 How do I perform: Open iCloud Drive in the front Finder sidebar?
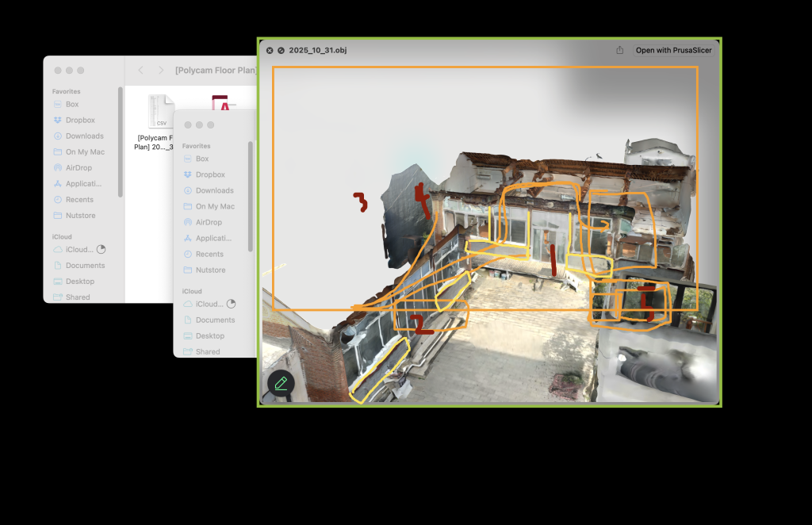pyautogui.click(x=209, y=304)
